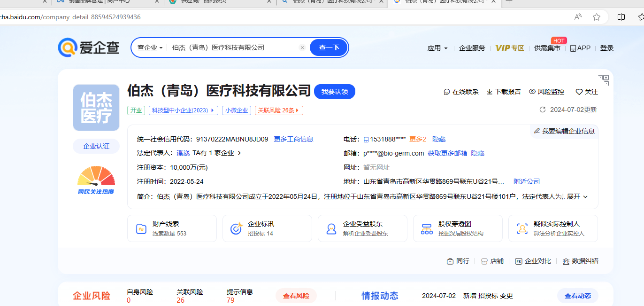This screenshot has width=644, height=306.
Task: Open the 企业受益股东 card icon
Action: (331, 229)
